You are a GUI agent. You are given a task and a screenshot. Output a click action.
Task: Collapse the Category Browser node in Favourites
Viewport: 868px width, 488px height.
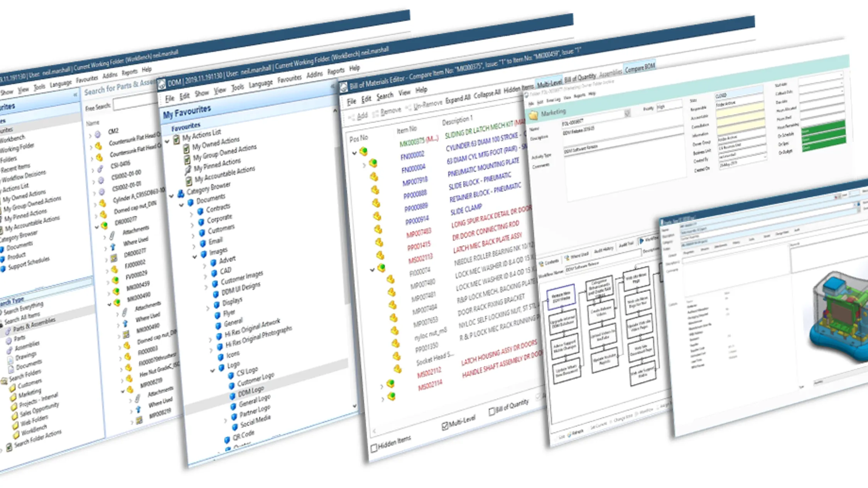tap(171, 196)
